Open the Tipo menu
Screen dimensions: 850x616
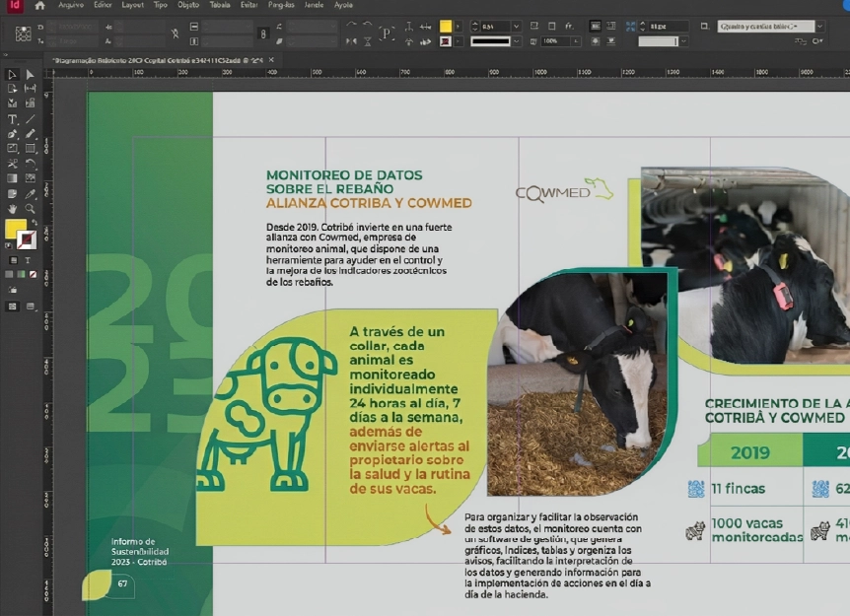point(161,5)
